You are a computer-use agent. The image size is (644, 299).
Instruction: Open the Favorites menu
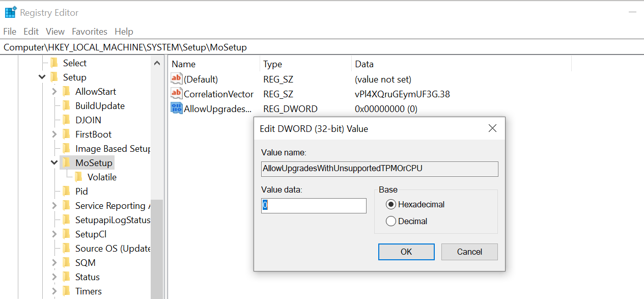[90, 31]
